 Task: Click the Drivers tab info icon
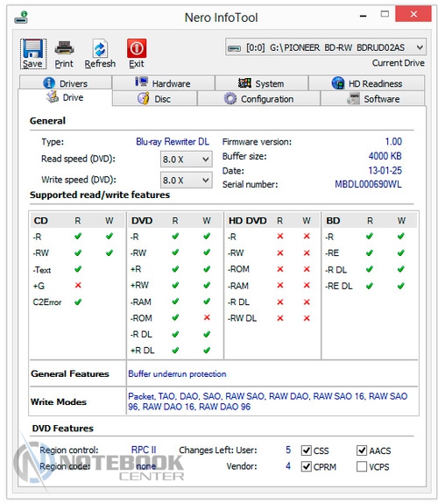coord(49,83)
